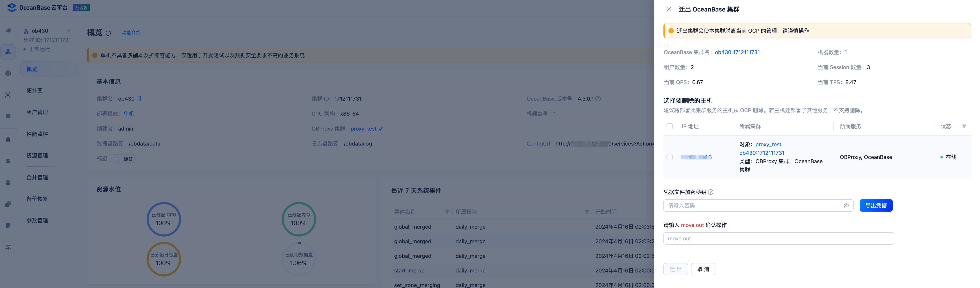This screenshot has height=288, width=980.
Task: Close the move-out cluster drawer
Action: click(668, 10)
